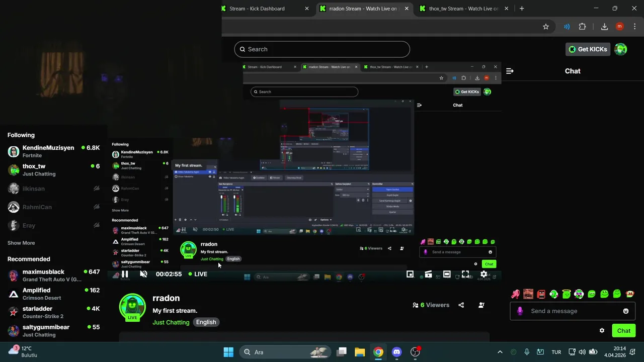This screenshot has height=362, width=644.
Task: Open KendineMuzisyen channel in Following
Action: pos(54,151)
